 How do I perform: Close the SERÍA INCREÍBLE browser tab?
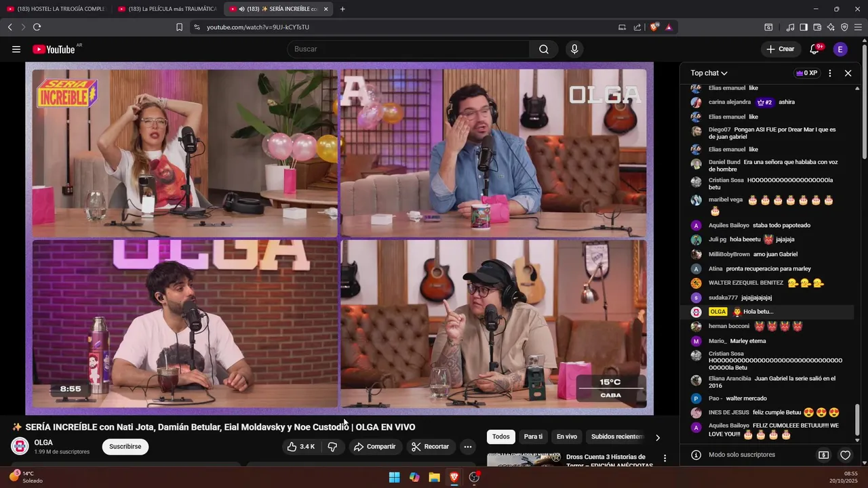[x=326, y=9]
